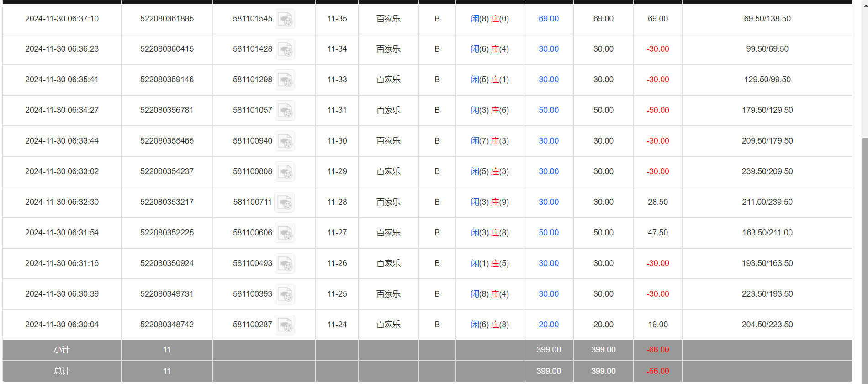This screenshot has height=384, width=868.
Task: Play video replay for 581101057
Action: point(285,111)
